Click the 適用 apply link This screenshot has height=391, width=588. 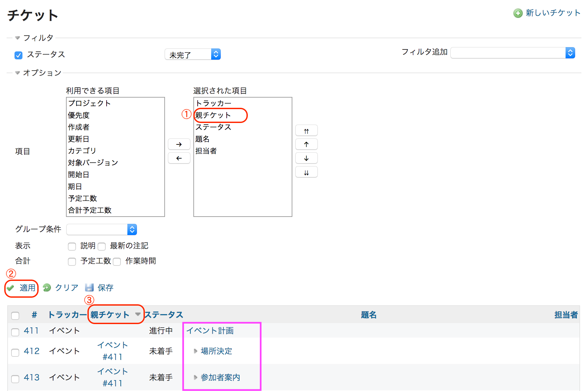pyautogui.click(x=27, y=288)
